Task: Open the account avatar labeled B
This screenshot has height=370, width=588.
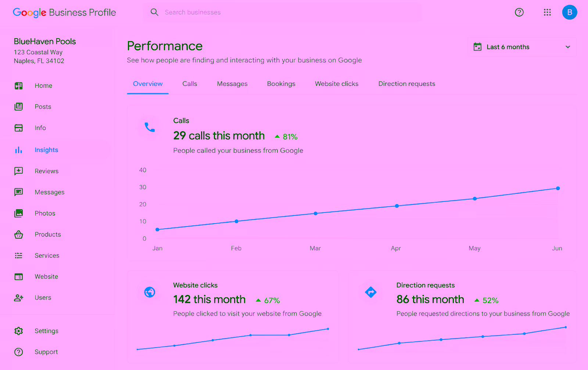Action: pos(570,12)
